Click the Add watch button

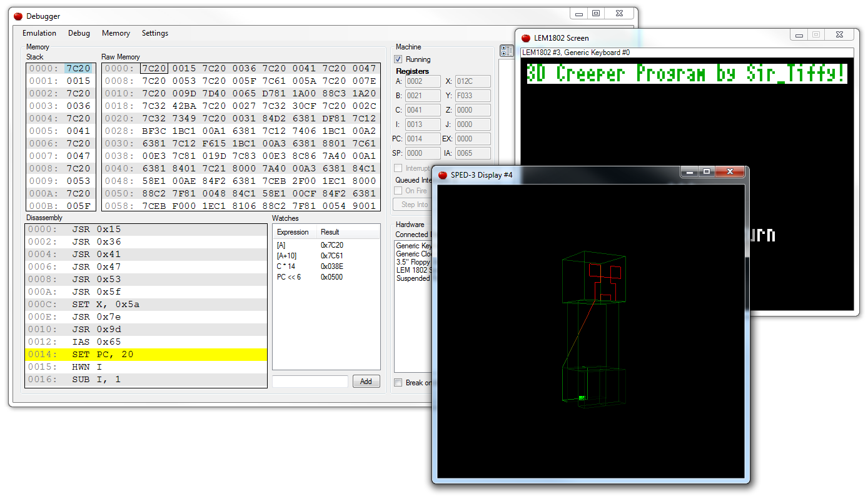(366, 382)
